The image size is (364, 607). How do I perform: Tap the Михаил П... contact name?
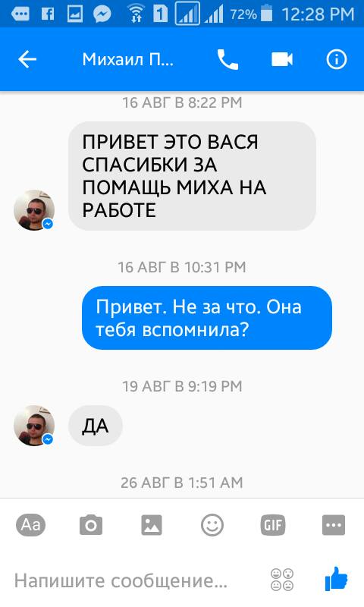pyautogui.click(x=128, y=60)
